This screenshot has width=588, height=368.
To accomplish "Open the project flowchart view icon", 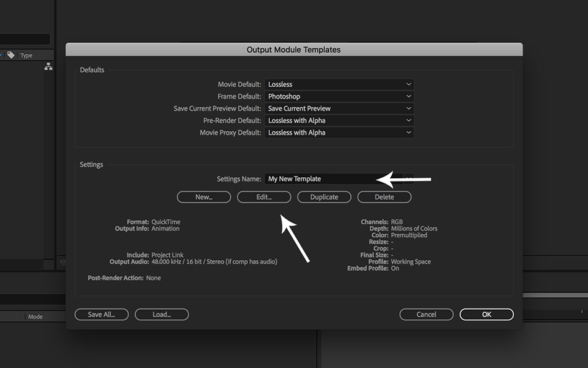I will tap(48, 67).
